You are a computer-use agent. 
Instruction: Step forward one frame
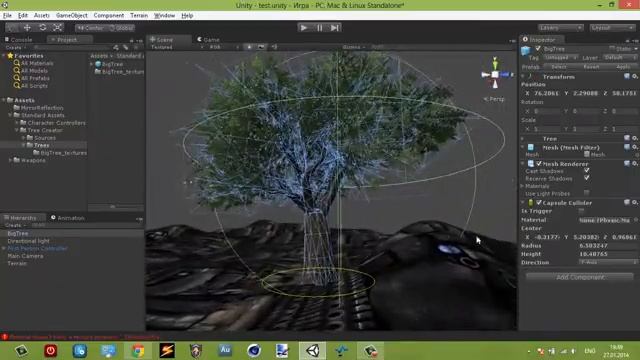[x=335, y=28]
